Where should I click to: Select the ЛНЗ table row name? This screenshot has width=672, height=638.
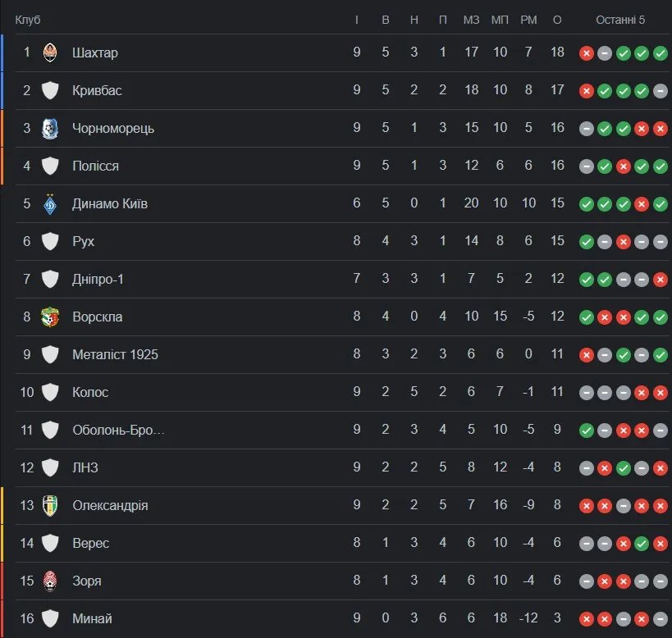coord(85,467)
